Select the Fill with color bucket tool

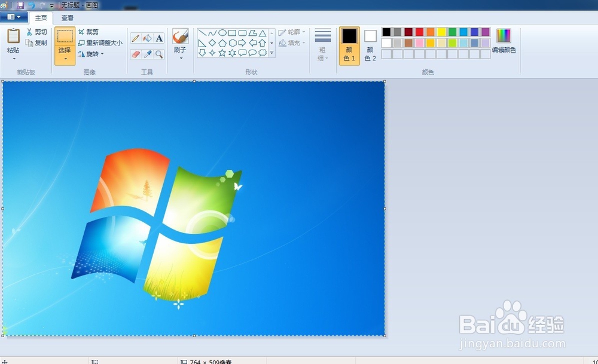pos(147,38)
